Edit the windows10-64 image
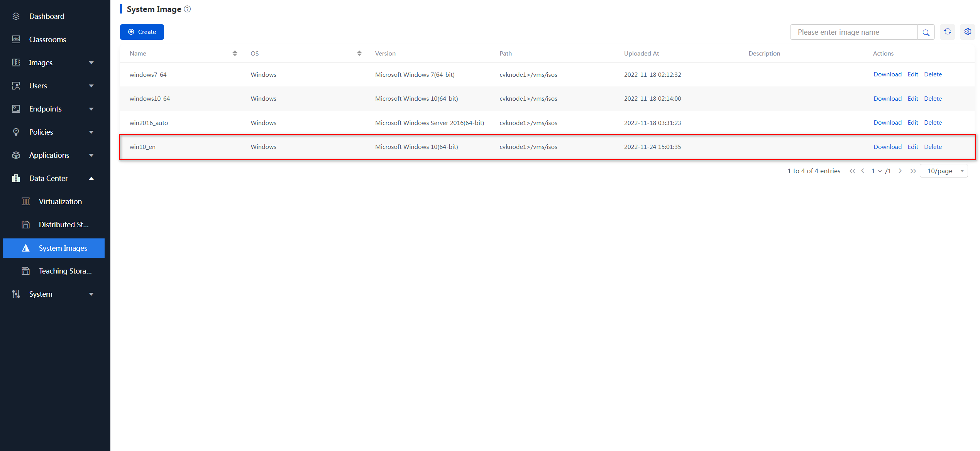The image size is (980, 451). pos(913,99)
